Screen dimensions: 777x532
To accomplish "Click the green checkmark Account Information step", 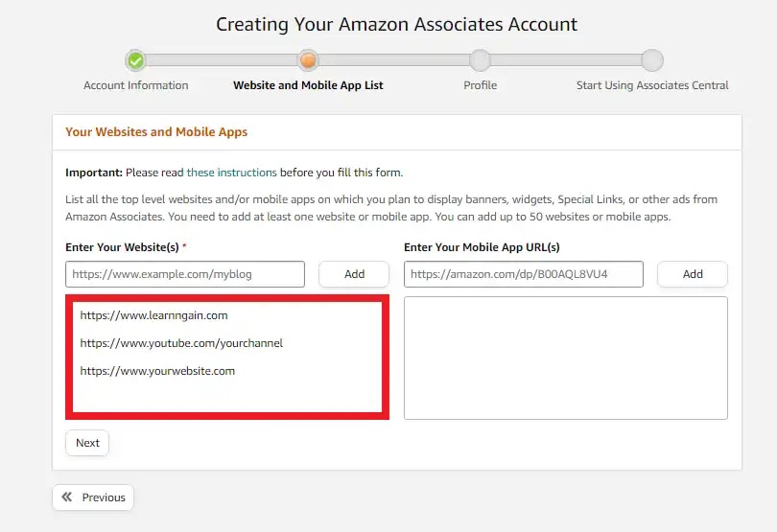I will pyautogui.click(x=136, y=60).
